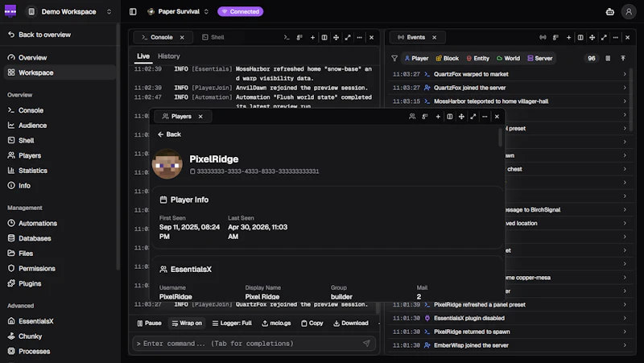Close the Shell-adjacent Console tab X
644x363 pixels.
coord(182,37)
